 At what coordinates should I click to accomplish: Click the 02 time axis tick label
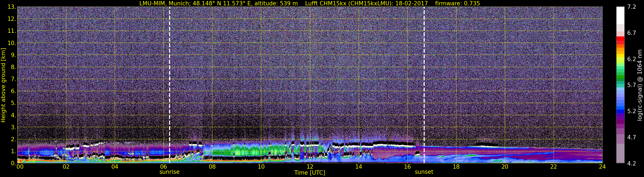(x=66, y=167)
